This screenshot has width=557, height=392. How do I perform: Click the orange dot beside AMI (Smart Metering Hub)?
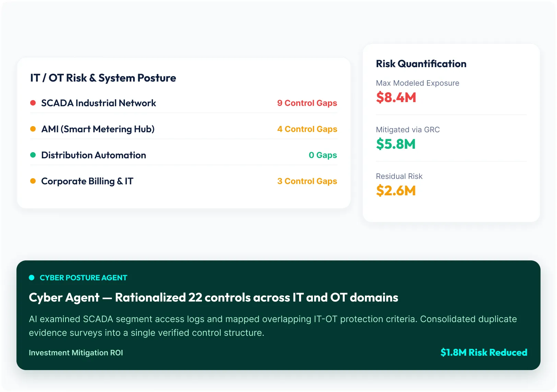coord(33,129)
